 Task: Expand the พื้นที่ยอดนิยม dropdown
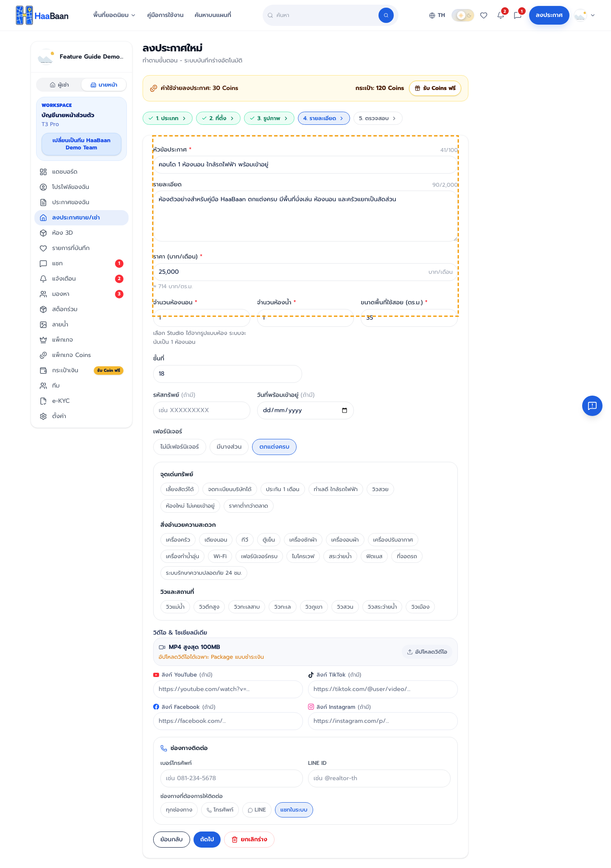pyautogui.click(x=114, y=15)
